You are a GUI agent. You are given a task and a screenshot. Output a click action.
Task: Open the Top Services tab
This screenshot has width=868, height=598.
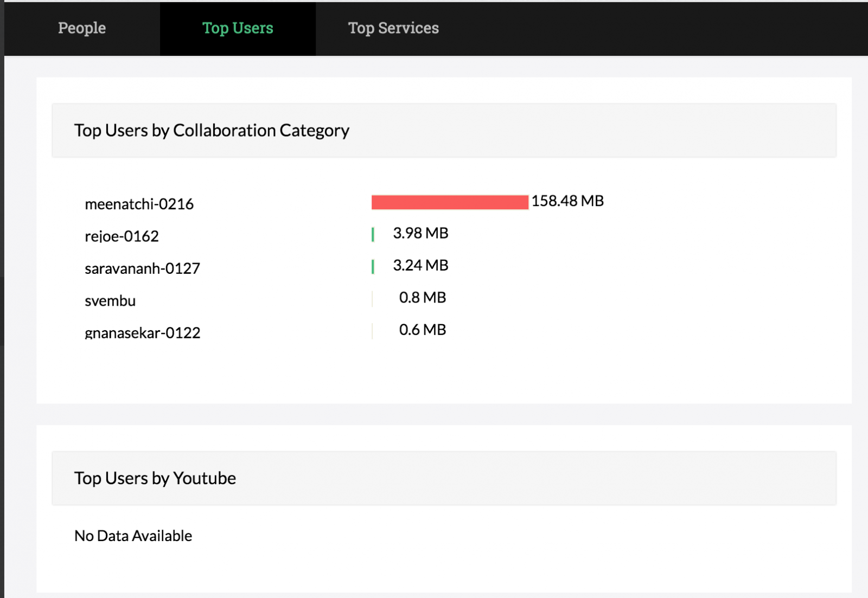pyautogui.click(x=394, y=28)
